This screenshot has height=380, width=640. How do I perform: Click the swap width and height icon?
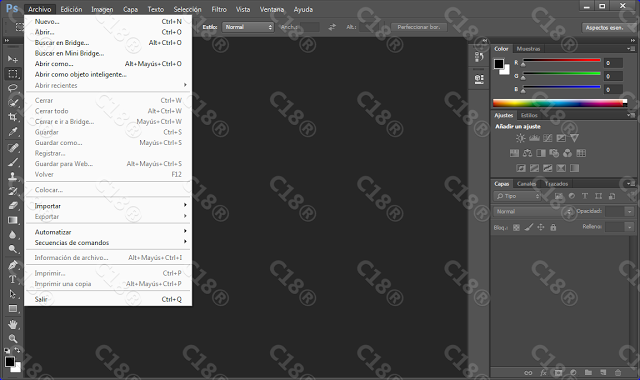pos(332,27)
